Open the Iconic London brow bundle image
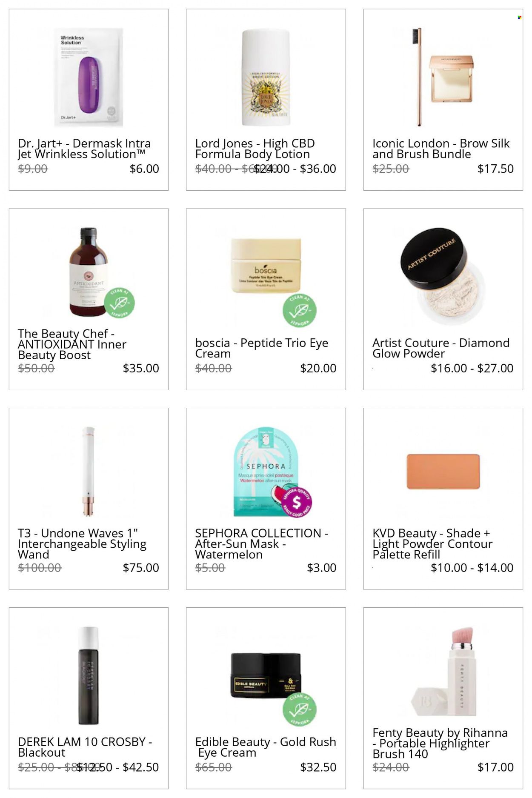The width and height of the screenshot is (532, 798). click(443, 77)
